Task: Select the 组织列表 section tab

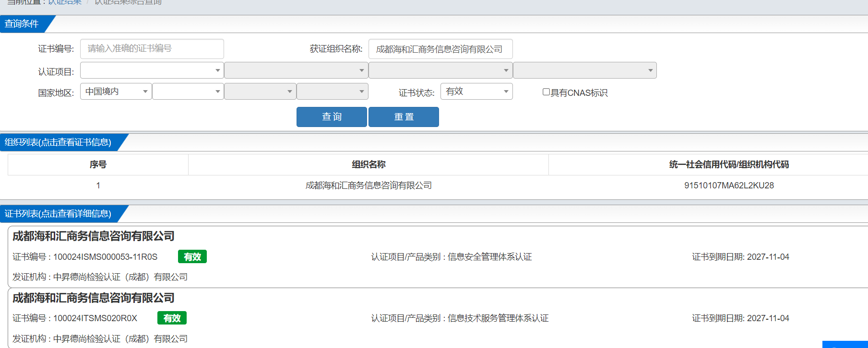Action: coord(58,142)
